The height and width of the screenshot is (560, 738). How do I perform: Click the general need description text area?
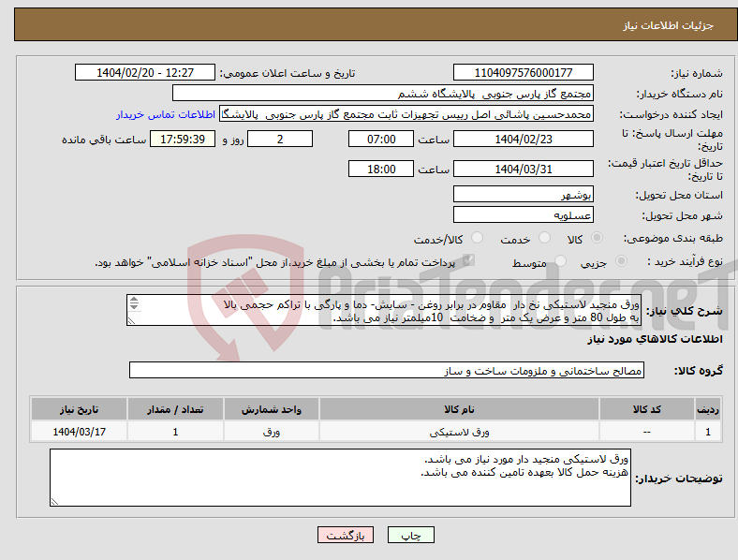384,310
